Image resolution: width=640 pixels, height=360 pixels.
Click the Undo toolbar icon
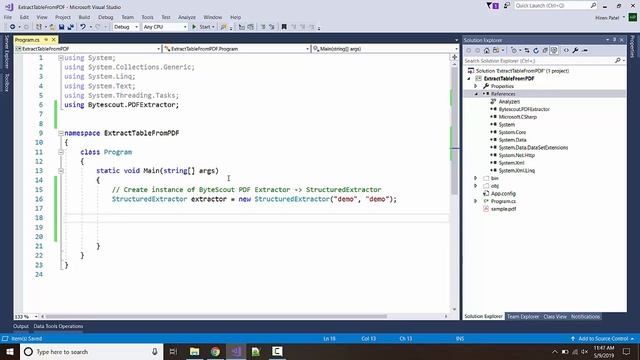click(x=83, y=27)
